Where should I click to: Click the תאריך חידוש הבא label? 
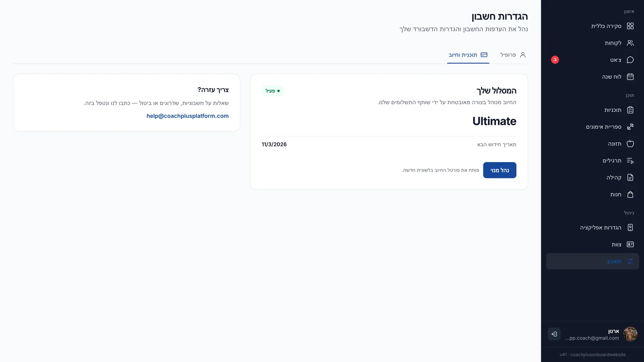497,144
